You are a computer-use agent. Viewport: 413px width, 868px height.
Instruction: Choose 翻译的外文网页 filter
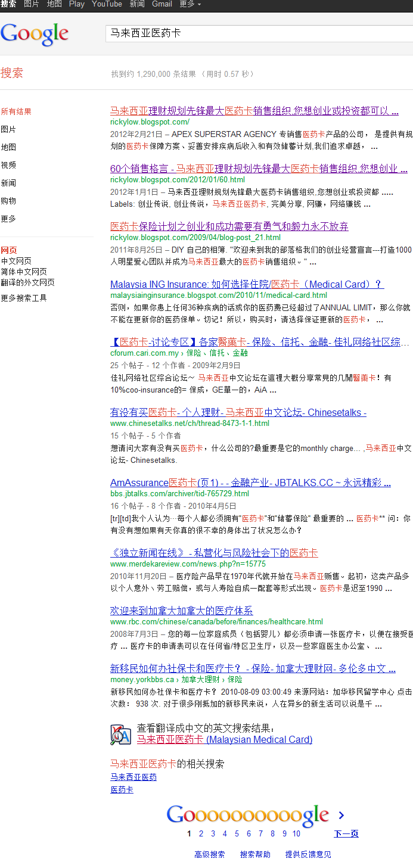[27, 282]
